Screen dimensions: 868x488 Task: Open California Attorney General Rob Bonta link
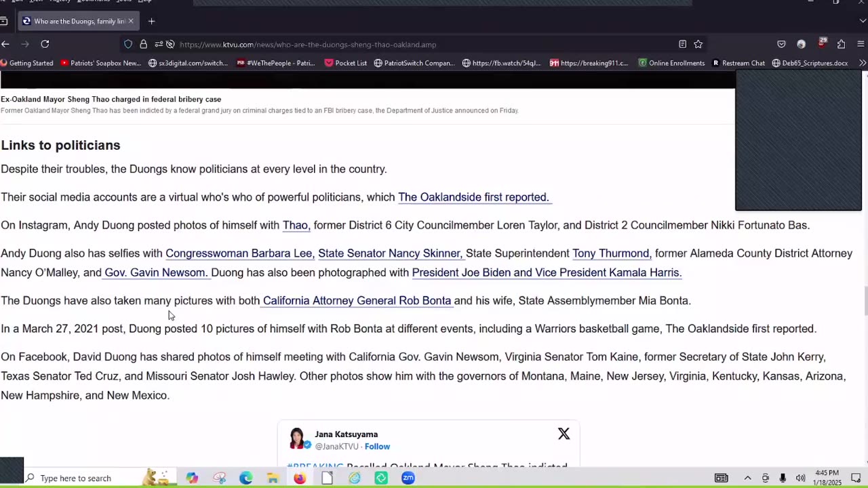357,301
